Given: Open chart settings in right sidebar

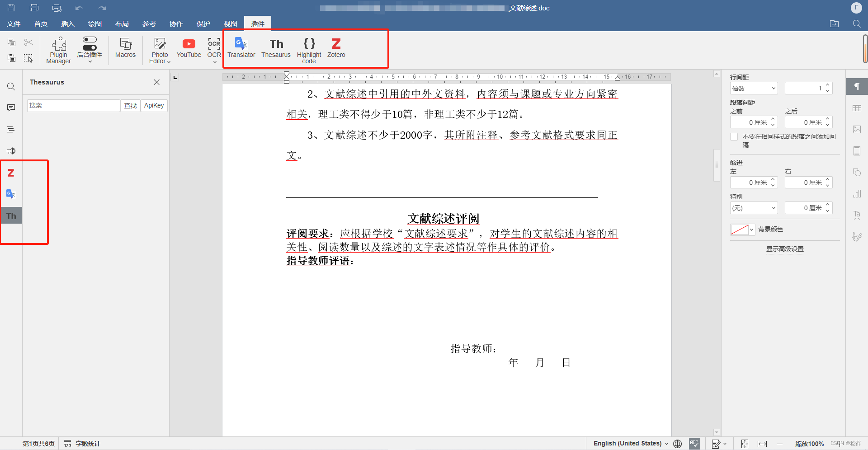Looking at the screenshot, I should click(857, 194).
